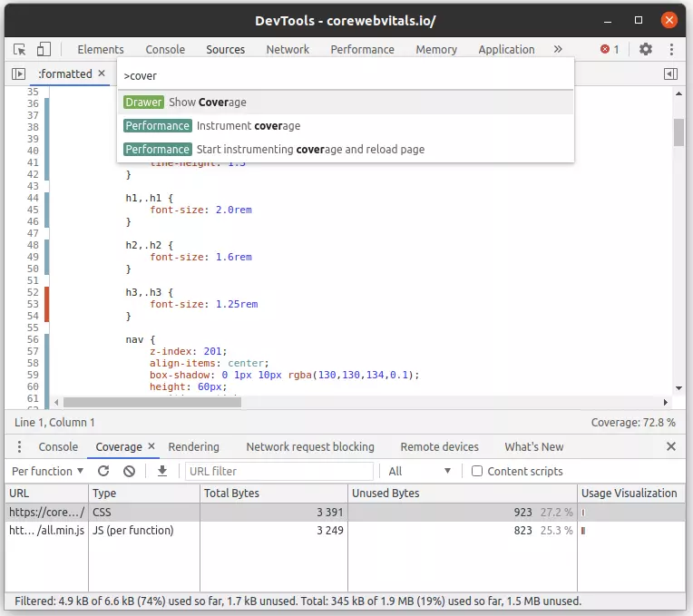Screen dimensions: 693x616
Task: Switch to the Elements tab
Action: [x=101, y=49]
